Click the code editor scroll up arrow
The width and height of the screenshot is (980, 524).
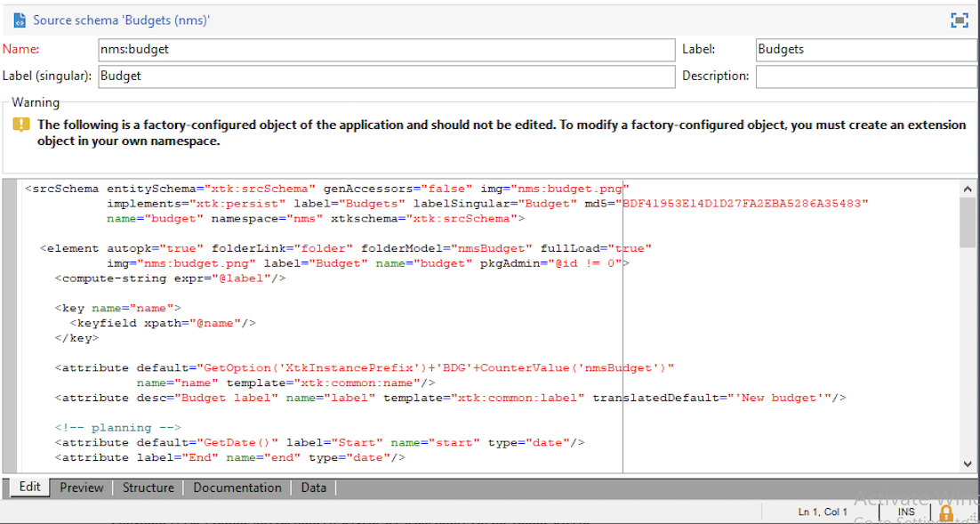(968, 189)
